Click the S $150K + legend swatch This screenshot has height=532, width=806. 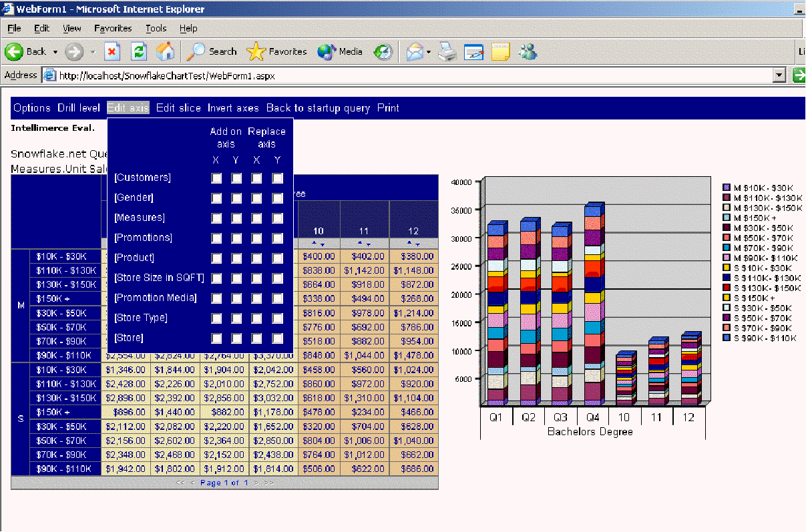point(727,298)
